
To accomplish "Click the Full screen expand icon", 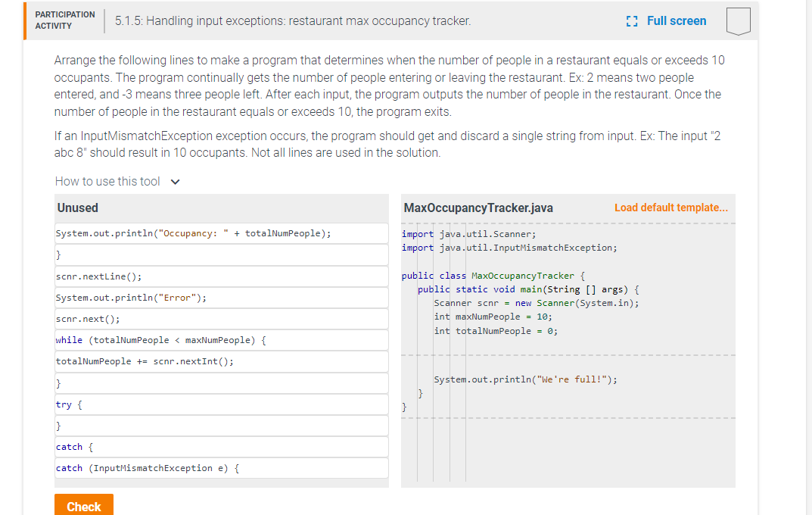I will click(633, 20).
